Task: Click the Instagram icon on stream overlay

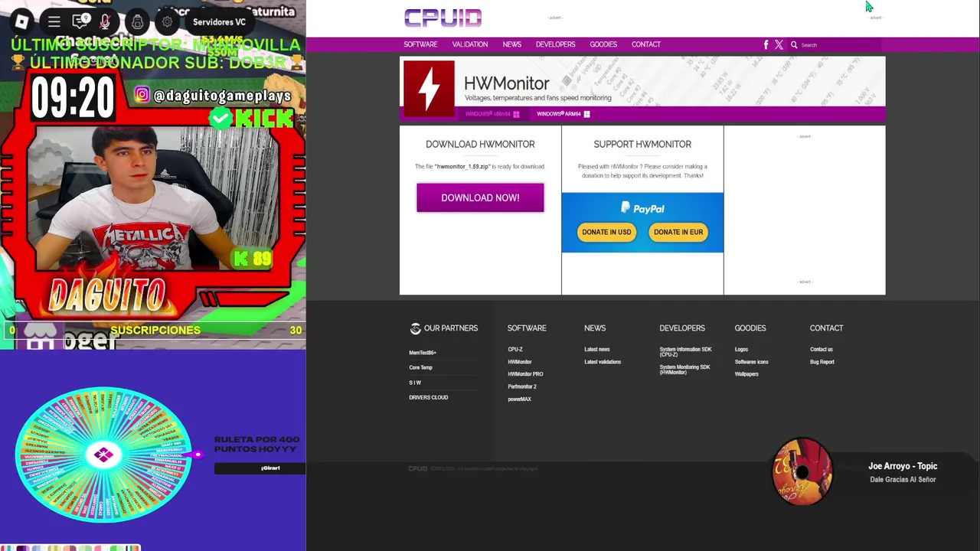Action: point(142,95)
